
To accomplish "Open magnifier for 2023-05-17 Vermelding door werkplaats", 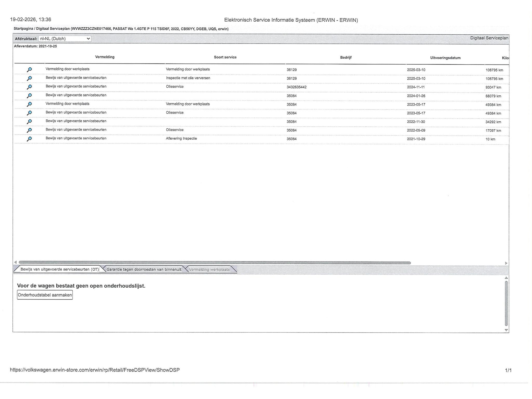I will click(29, 104).
